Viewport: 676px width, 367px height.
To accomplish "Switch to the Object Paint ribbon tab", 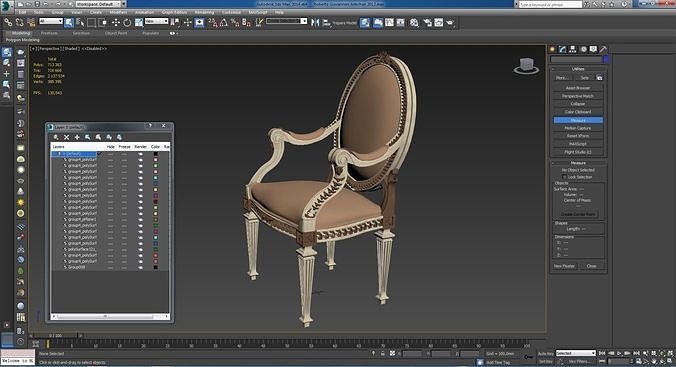I will 116,33.
